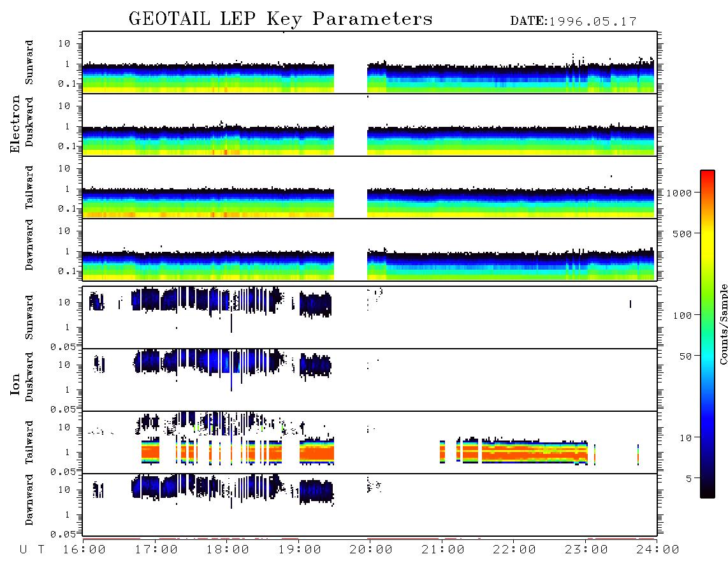The height and width of the screenshot is (561, 728).
Task: Select the vertical "Electron" group label
Action: click(15, 124)
